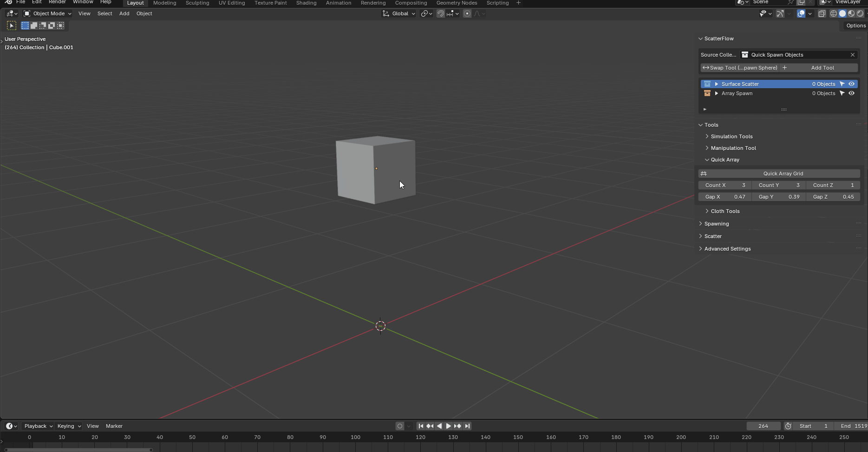Image resolution: width=868 pixels, height=452 pixels.
Task: Collapse the Quick Array section
Action: click(x=725, y=159)
